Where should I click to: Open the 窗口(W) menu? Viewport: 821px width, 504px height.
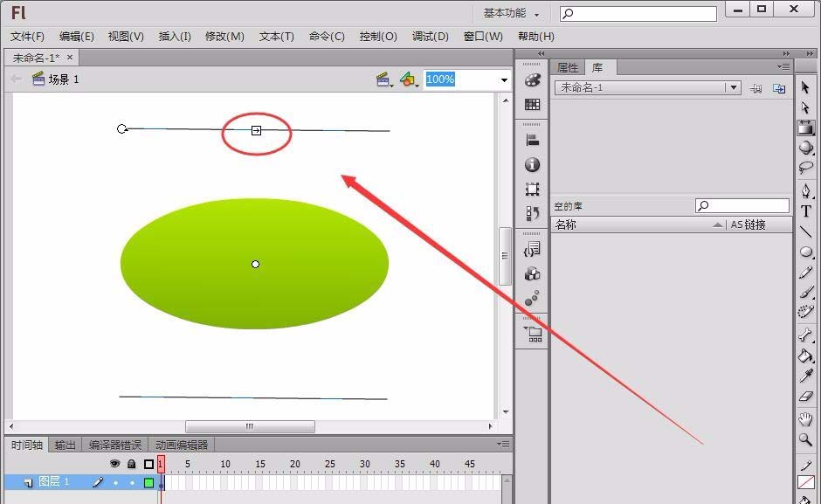[483, 36]
